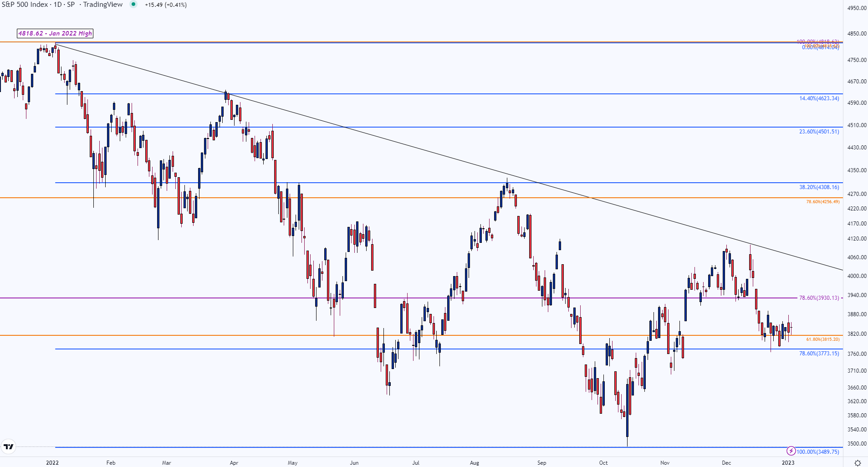Click the 4670.00 price axis label
This screenshot has width=868, height=467.
(857, 82)
